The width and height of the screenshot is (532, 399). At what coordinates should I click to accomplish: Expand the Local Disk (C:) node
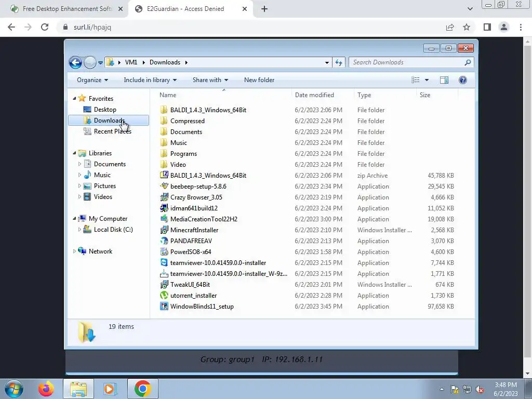[x=79, y=230]
